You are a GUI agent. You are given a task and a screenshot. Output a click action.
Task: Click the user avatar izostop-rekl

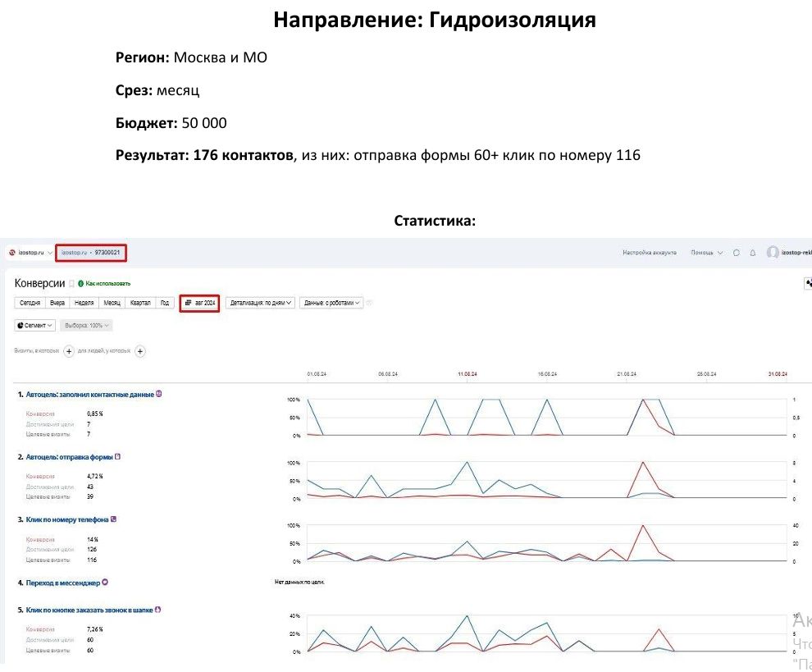coord(773,253)
